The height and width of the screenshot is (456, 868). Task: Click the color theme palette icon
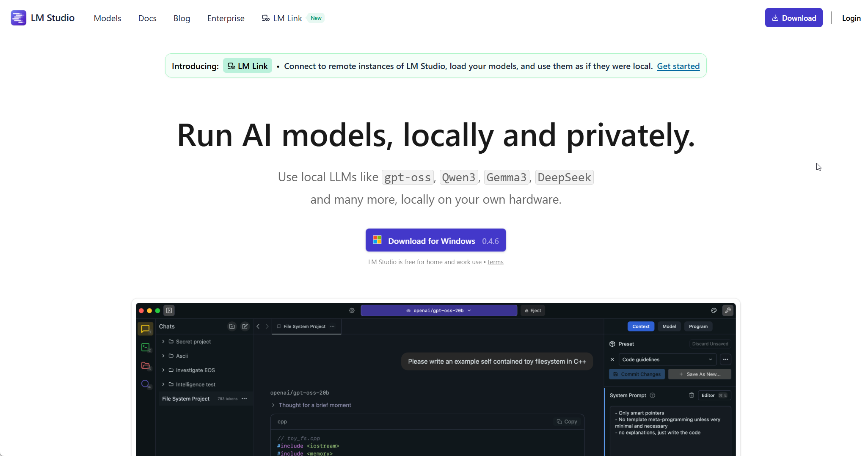point(714,310)
